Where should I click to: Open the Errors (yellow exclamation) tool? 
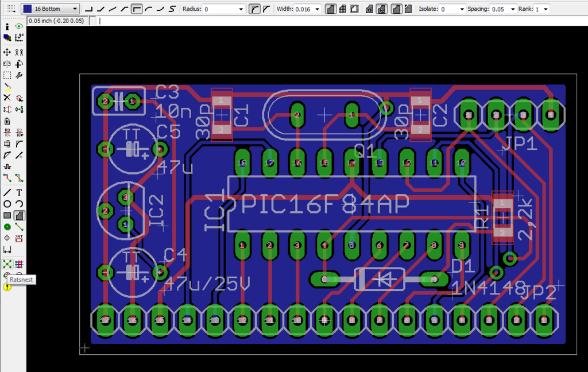(7, 287)
